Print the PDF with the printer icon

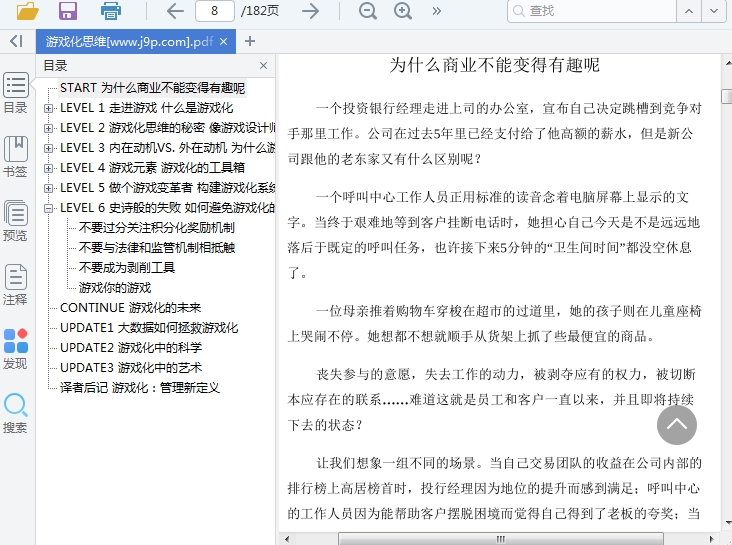tap(111, 11)
